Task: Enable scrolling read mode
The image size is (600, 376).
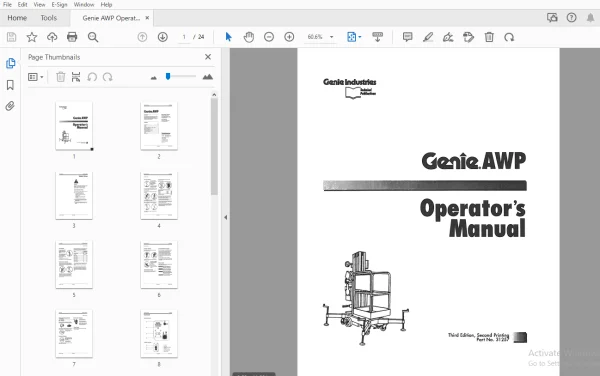Action: click(x=377, y=37)
